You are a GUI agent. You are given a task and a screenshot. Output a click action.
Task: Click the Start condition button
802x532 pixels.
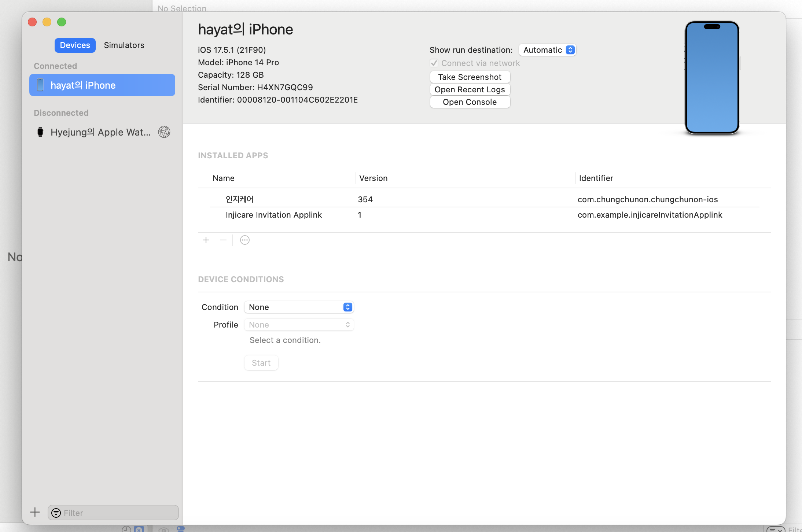[x=261, y=363]
